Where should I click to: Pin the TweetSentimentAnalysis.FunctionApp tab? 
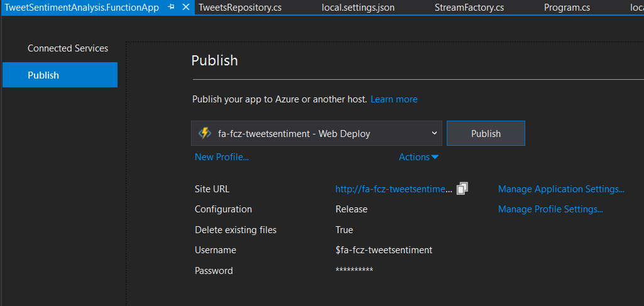171,8
